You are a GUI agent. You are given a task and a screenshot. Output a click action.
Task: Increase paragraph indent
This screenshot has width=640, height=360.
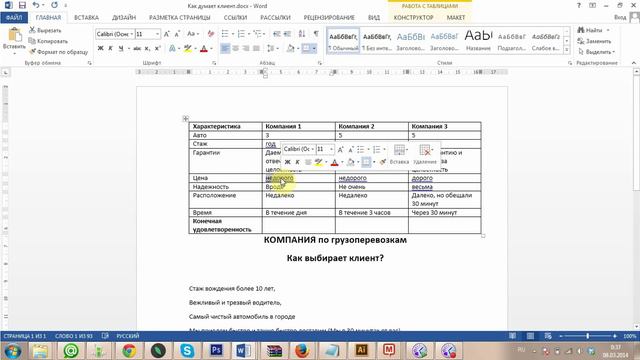tap(287, 34)
